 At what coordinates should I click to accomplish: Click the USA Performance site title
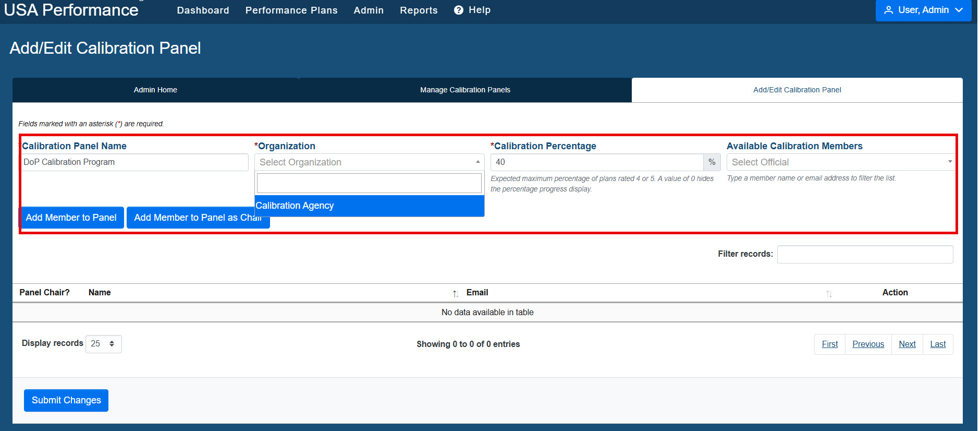point(71,10)
